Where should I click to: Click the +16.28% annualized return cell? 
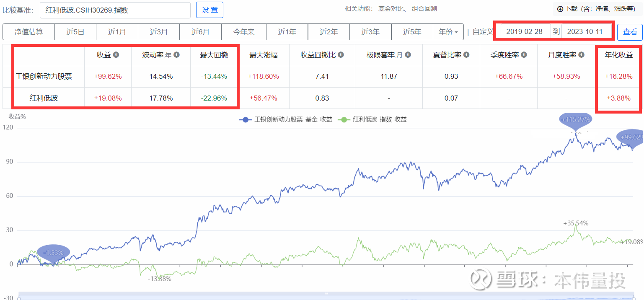(619, 77)
